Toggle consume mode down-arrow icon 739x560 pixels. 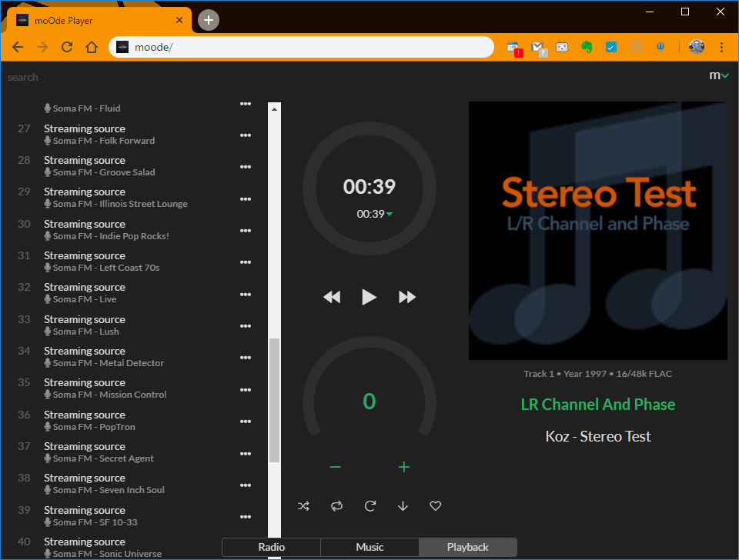(x=403, y=506)
